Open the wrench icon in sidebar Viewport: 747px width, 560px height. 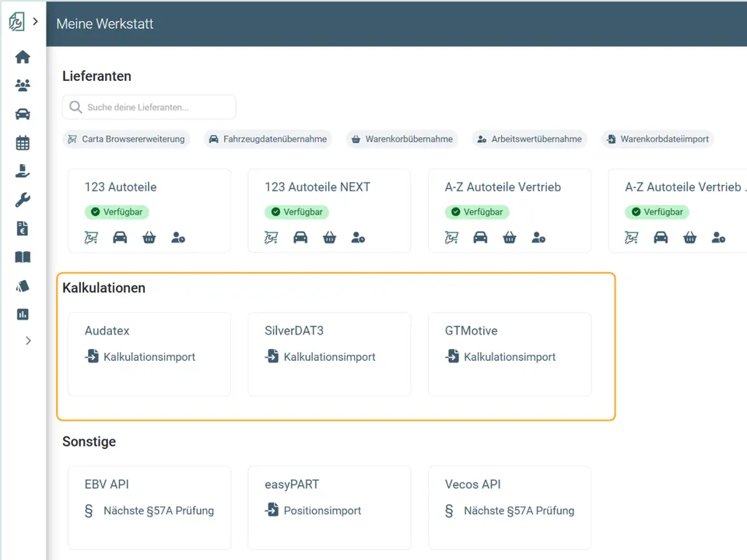tap(23, 200)
